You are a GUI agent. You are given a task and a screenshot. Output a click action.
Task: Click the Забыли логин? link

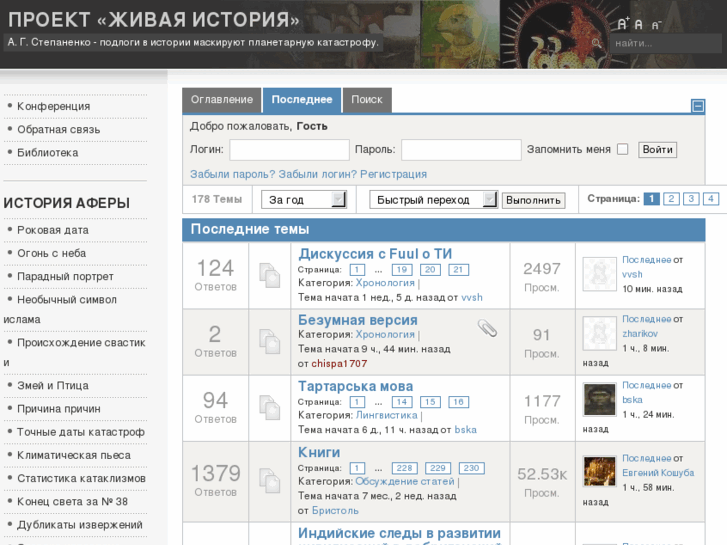click(x=318, y=174)
